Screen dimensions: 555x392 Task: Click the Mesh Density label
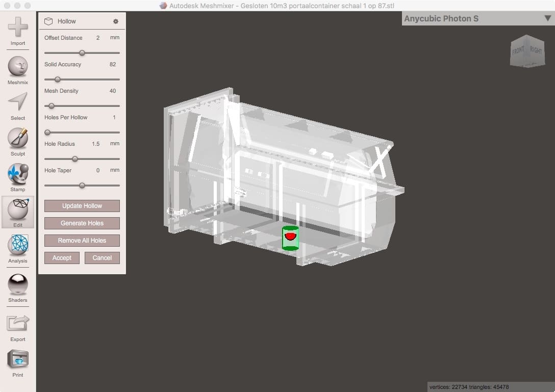61,91
